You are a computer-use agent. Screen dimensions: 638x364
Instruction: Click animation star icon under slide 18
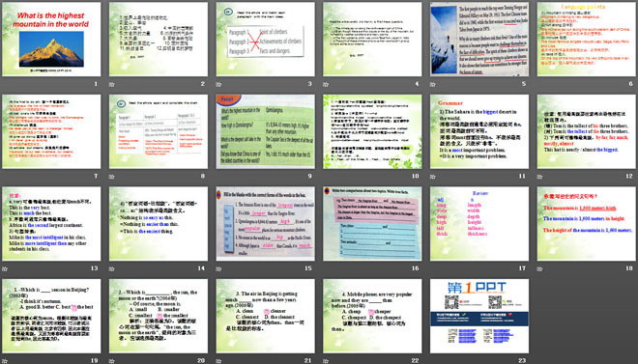click(x=539, y=269)
